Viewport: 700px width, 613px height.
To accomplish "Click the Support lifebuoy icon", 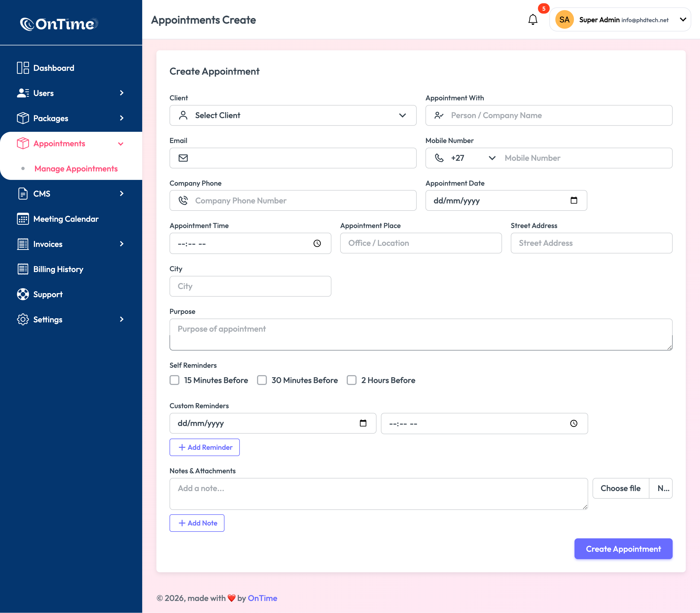I will click(x=23, y=294).
